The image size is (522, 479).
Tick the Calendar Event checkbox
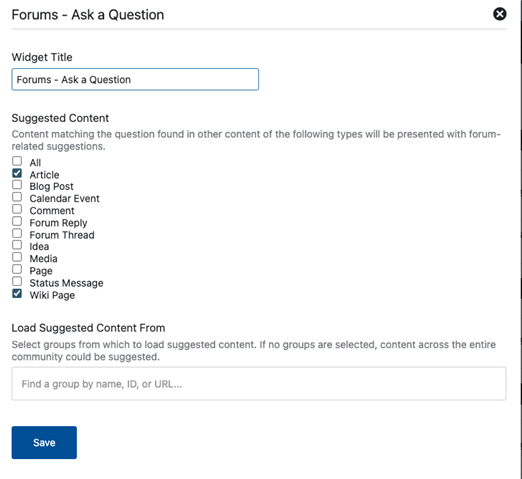pos(17,197)
